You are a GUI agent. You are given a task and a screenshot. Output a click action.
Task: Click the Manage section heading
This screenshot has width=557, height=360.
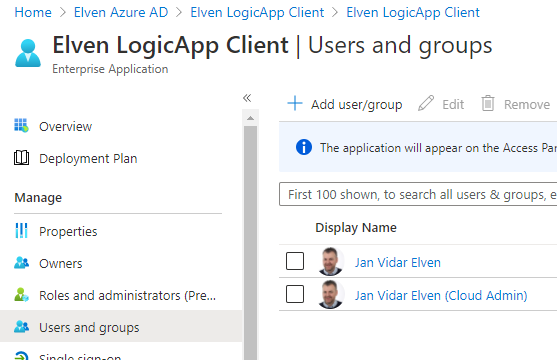pyautogui.click(x=38, y=198)
